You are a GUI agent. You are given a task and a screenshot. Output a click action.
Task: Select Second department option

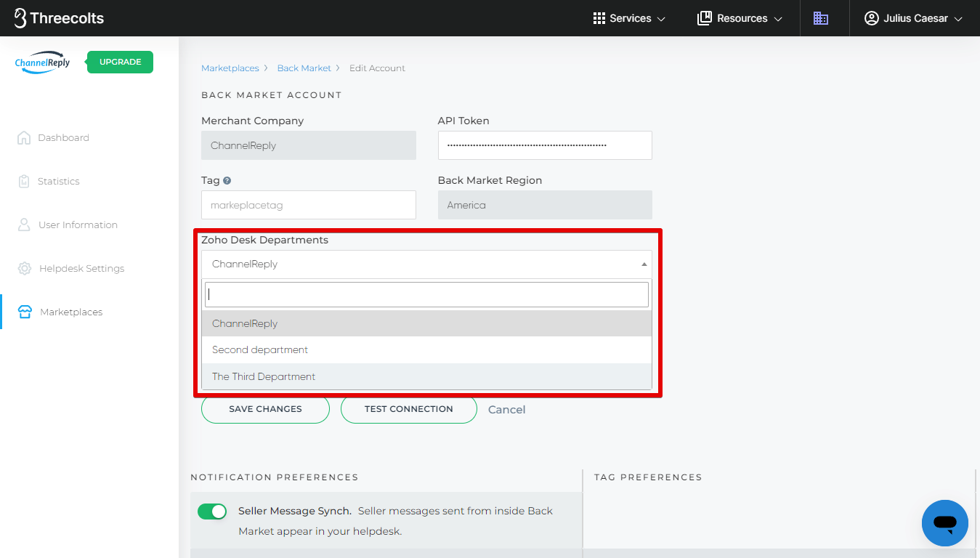[x=426, y=349]
